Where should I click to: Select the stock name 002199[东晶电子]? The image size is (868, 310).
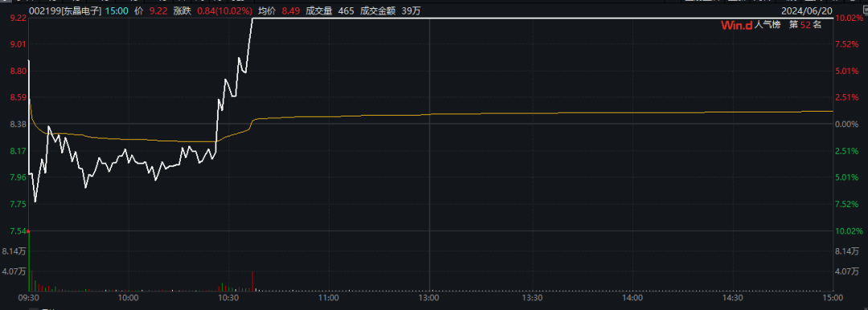click(65, 10)
